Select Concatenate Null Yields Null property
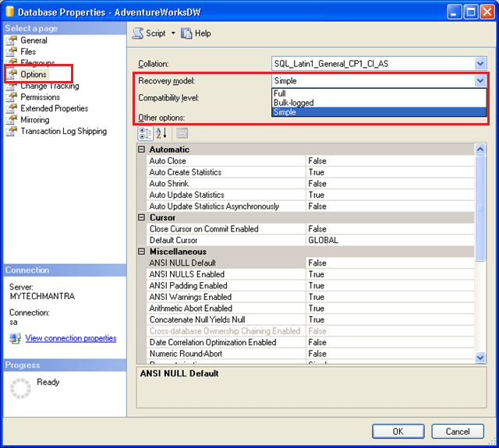Image resolution: width=499 pixels, height=448 pixels. pyautogui.click(x=310, y=319)
